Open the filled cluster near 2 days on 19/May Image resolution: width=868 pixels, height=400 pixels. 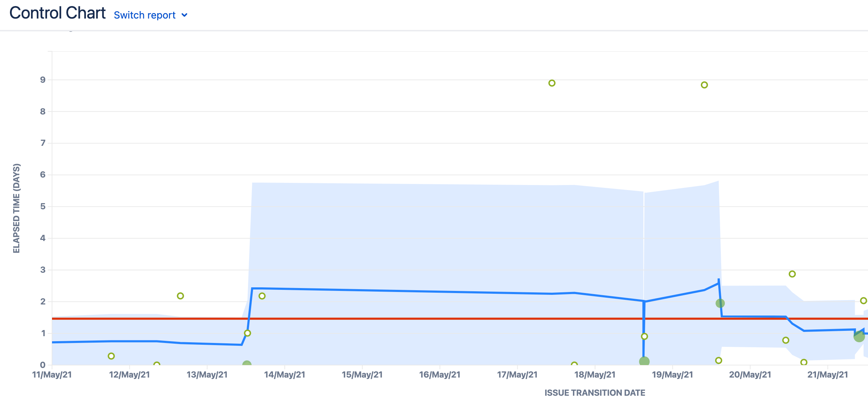click(720, 303)
